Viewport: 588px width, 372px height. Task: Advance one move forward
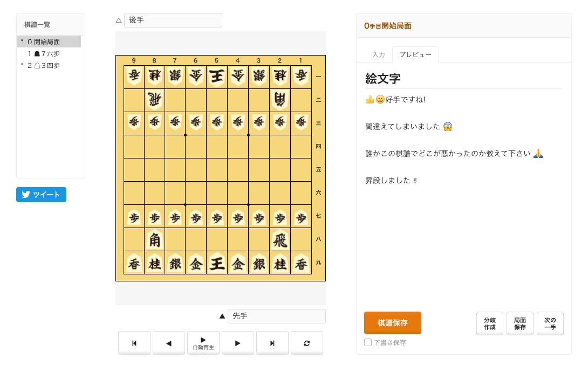(x=238, y=343)
